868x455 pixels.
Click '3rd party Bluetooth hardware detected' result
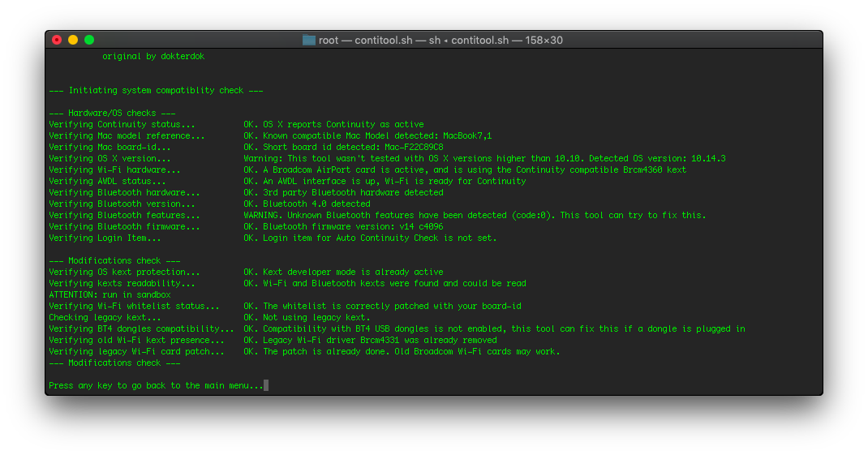pos(353,193)
